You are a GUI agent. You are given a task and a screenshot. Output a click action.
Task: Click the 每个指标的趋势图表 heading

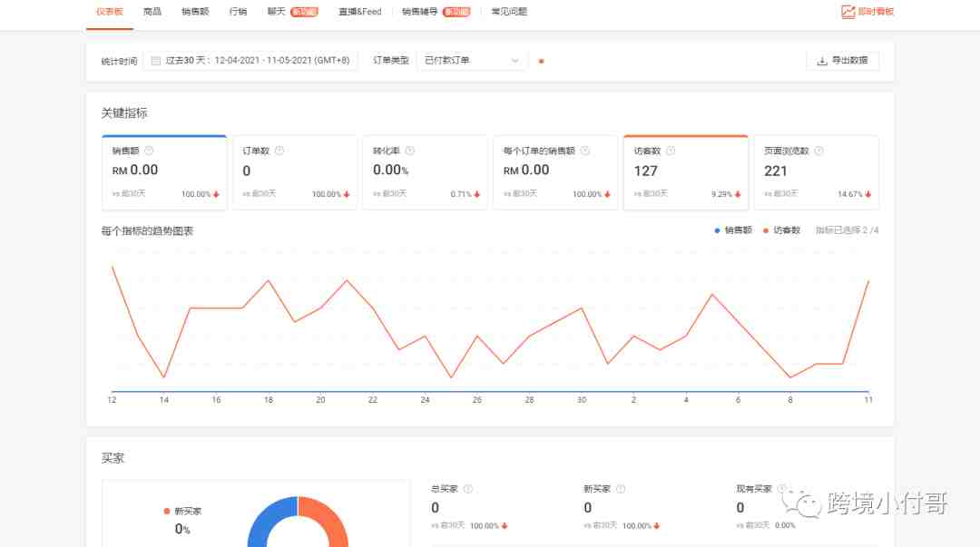[148, 231]
